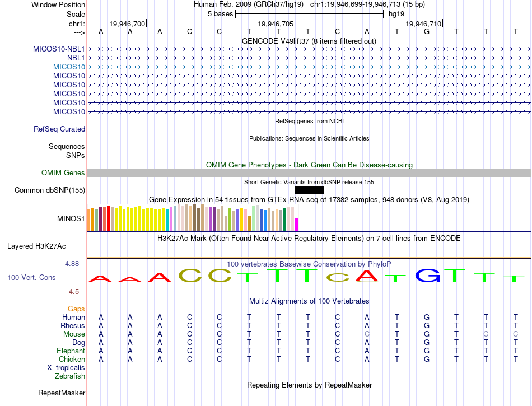Click the Multiz Alignments of 100 Vertebrates title
Image resolution: width=532 pixels, height=406 pixels.
coord(309,301)
